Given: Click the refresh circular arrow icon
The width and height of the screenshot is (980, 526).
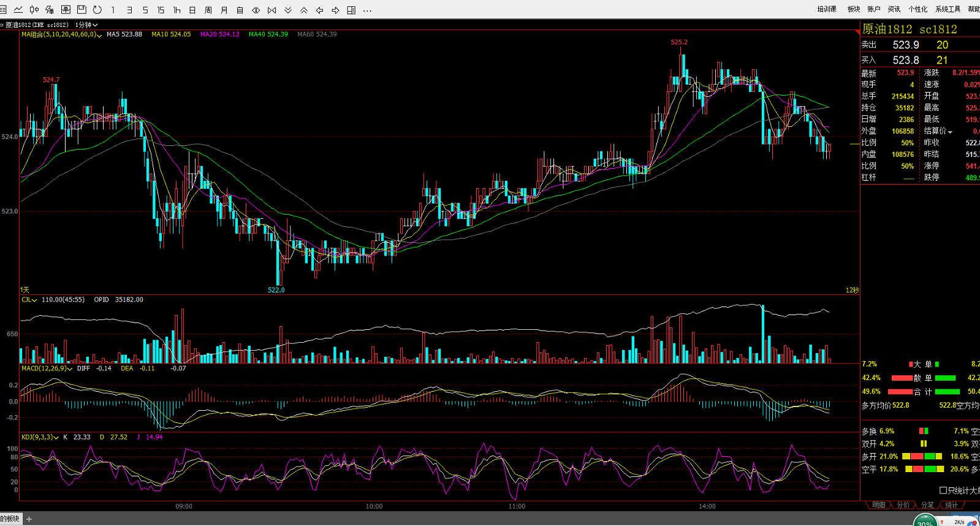Looking at the screenshot, I should click(x=97, y=10).
